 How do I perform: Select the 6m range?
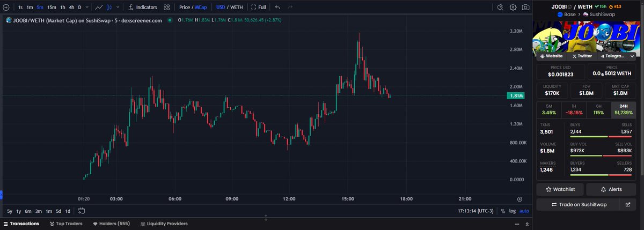pos(28,211)
